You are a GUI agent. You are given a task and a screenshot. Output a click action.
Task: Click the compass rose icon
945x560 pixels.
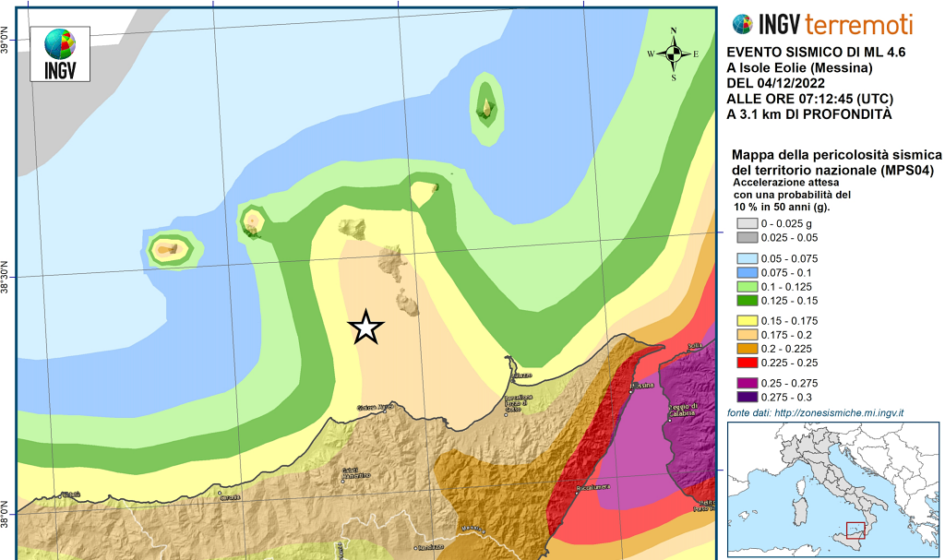pos(674,54)
